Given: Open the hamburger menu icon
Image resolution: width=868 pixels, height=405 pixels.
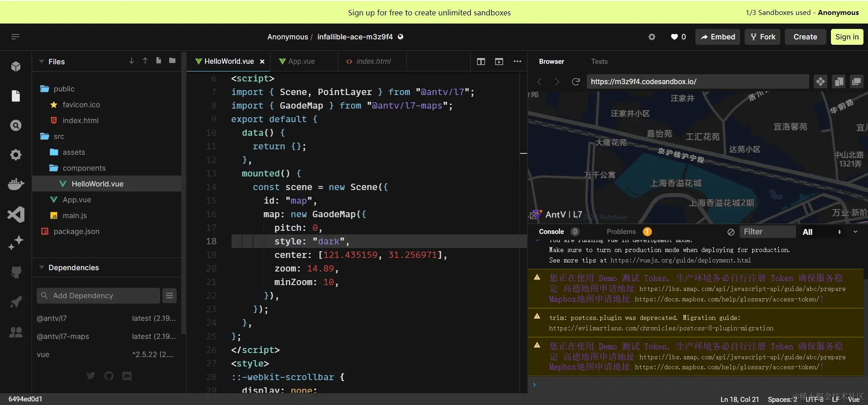Looking at the screenshot, I should tap(15, 37).
